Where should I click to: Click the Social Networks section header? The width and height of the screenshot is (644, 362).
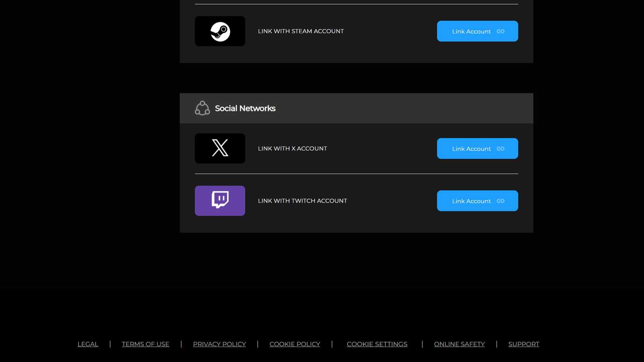(245, 108)
